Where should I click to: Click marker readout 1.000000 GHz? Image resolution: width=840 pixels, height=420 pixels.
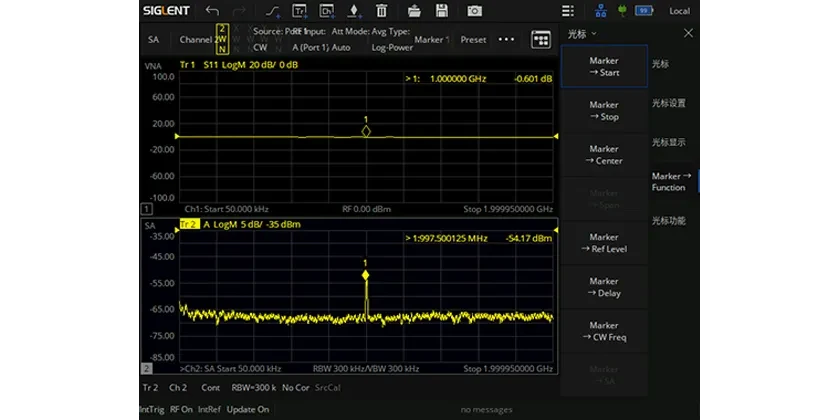click(458, 79)
